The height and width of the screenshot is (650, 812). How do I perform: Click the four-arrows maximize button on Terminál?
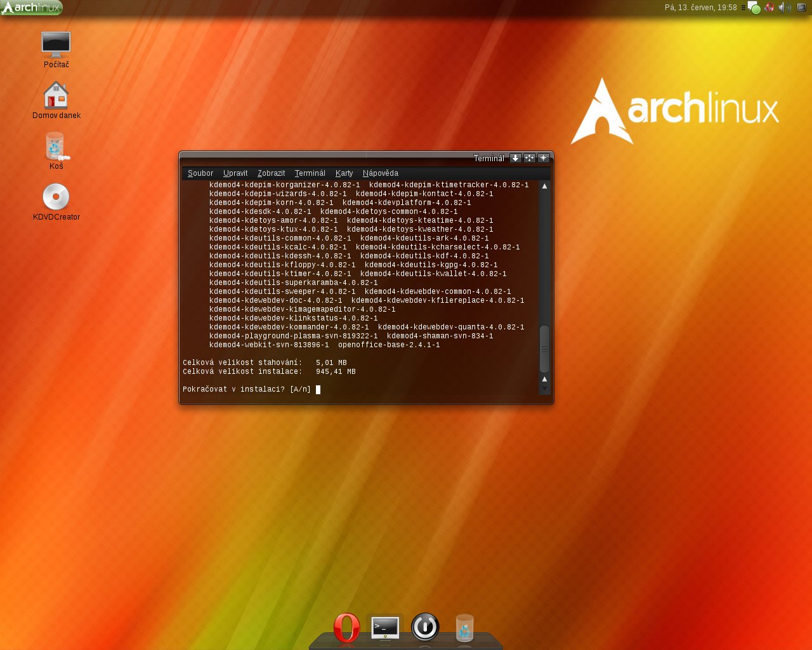click(530, 158)
